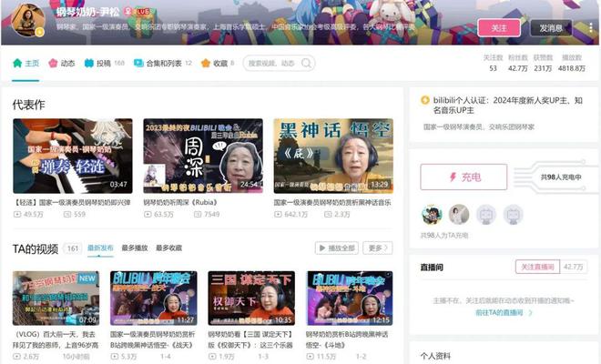601x364 pixels.
Task: Open the 前往TA的直播间 link
Action: (504, 313)
